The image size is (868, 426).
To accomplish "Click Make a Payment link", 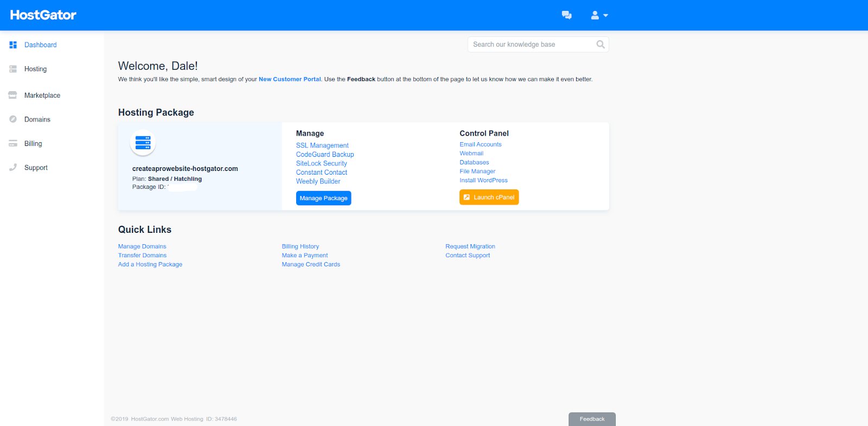I will (x=305, y=256).
